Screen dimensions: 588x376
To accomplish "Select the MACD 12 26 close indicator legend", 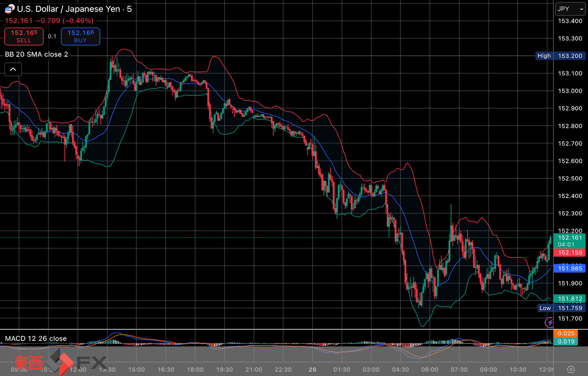I will click(36, 338).
